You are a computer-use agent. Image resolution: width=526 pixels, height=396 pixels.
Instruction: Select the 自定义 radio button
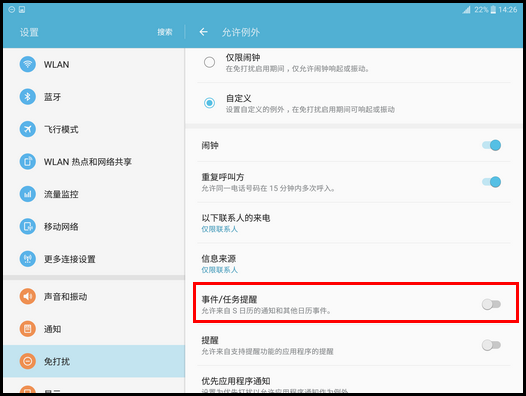[209, 103]
